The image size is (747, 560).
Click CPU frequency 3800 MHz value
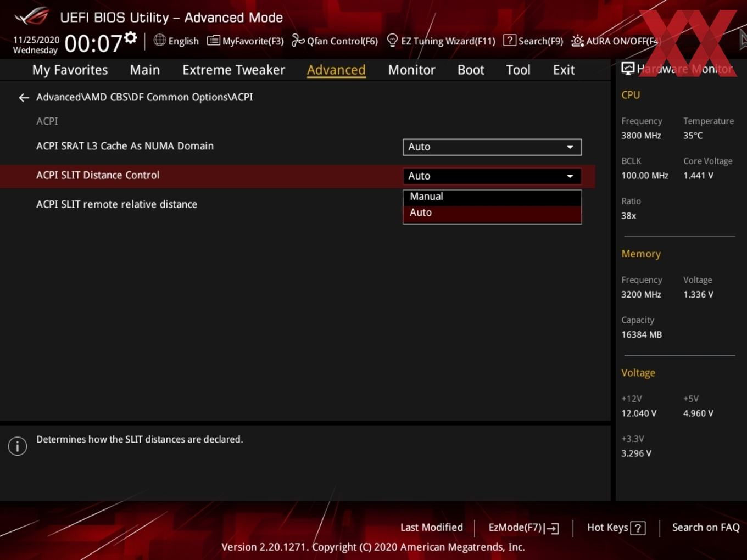point(641,136)
